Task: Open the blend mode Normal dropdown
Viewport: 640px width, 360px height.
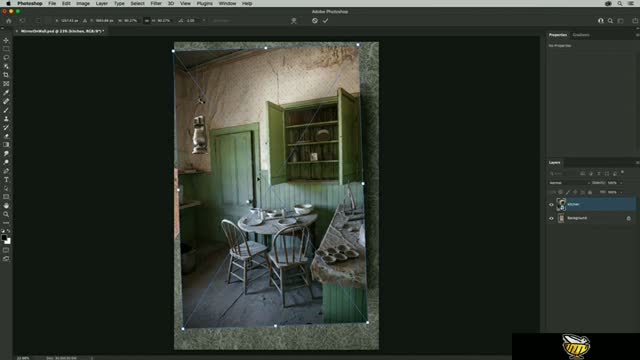Action: pos(569,183)
